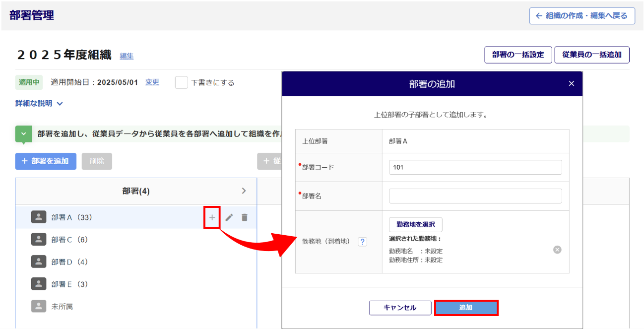Viewport: 644px width, 329px height.
Task: Click the 勤務地を選択 button
Action: [x=415, y=225]
